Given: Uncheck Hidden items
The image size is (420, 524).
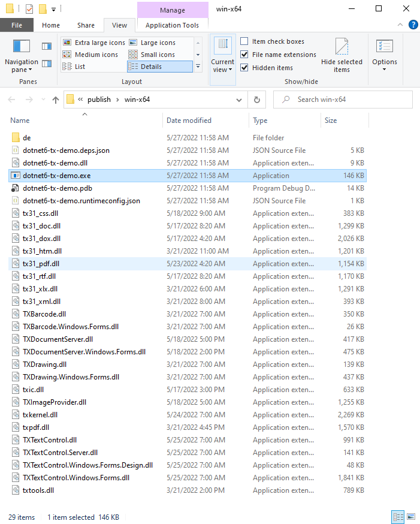Looking at the screenshot, I should pyautogui.click(x=244, y=68).
